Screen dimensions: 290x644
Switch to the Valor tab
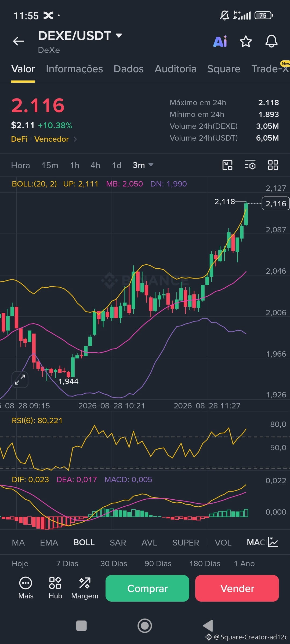pos(23,69)
